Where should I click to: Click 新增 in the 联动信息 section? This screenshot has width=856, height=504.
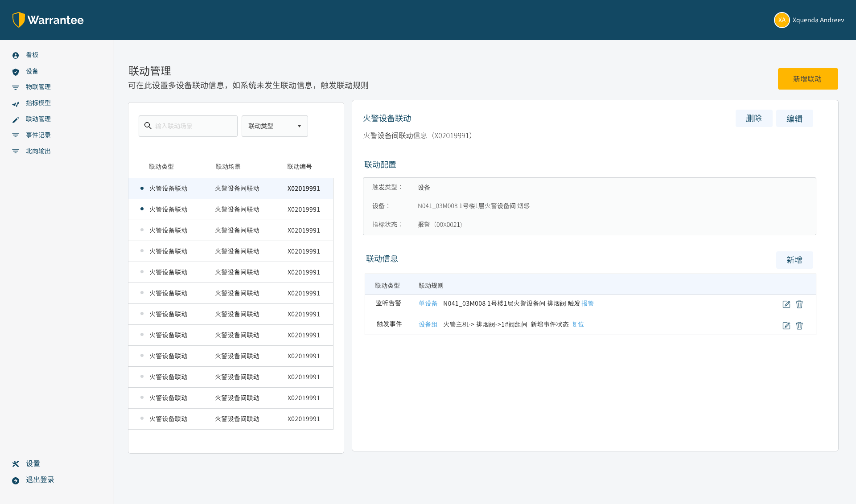794,260
